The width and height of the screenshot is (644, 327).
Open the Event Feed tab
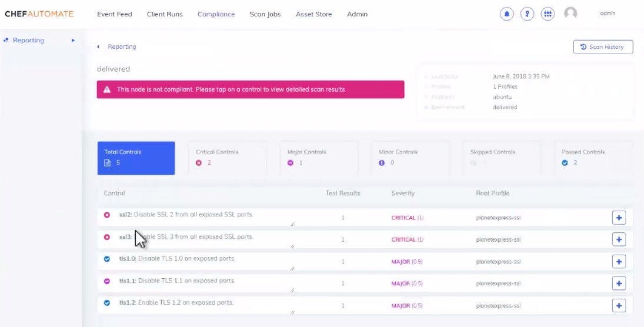pyautogui.click(x=115, y=14)
